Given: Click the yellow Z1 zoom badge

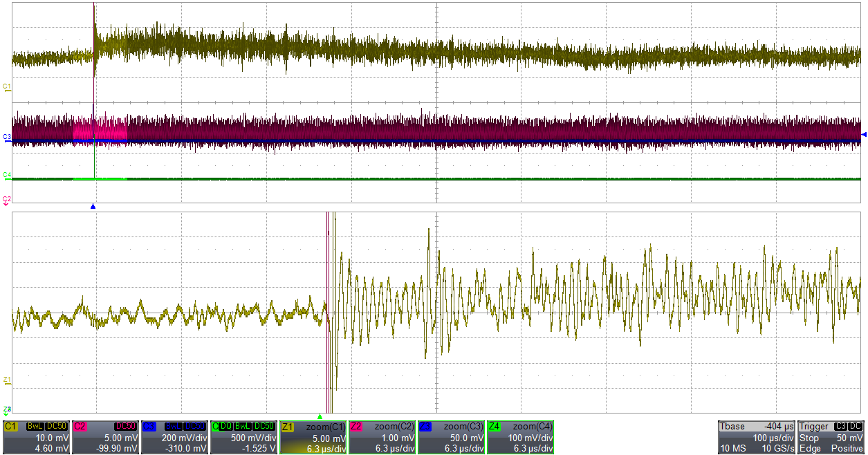Looking at the screenshot, I should pos(288,427).
